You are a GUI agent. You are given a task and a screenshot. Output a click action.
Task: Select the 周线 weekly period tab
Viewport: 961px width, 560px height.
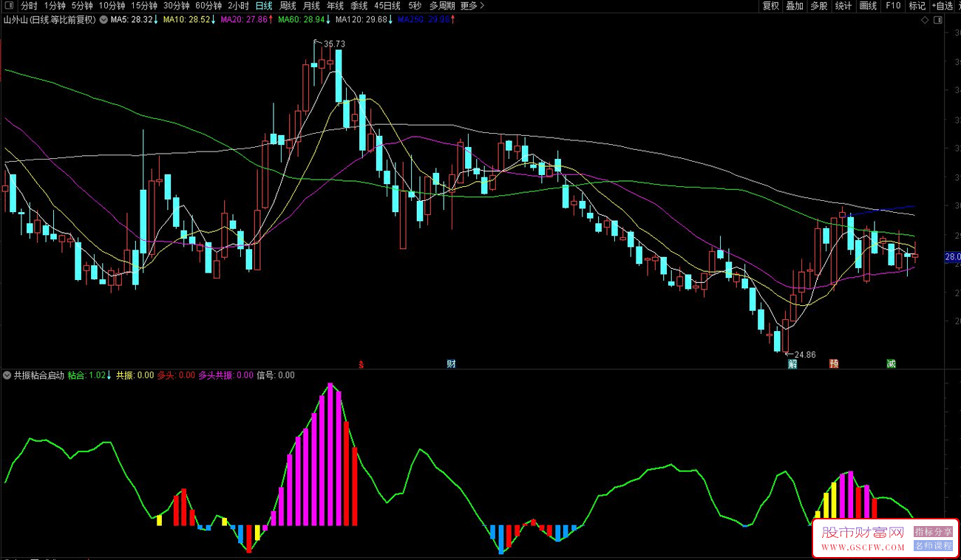[288, 5]
